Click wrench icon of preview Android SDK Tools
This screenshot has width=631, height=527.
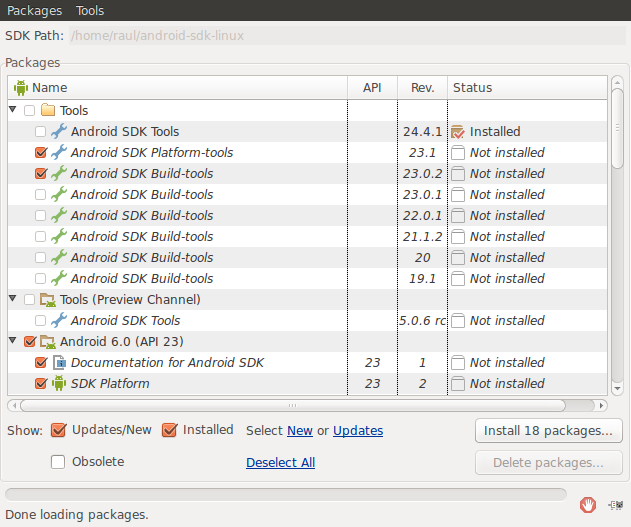[59, 320]
